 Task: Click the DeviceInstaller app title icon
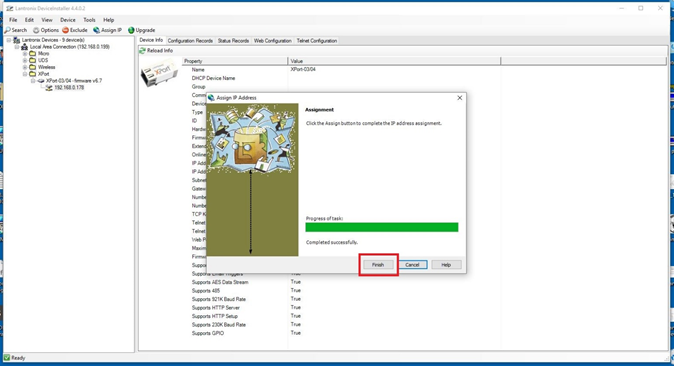[x=9, y=8]
